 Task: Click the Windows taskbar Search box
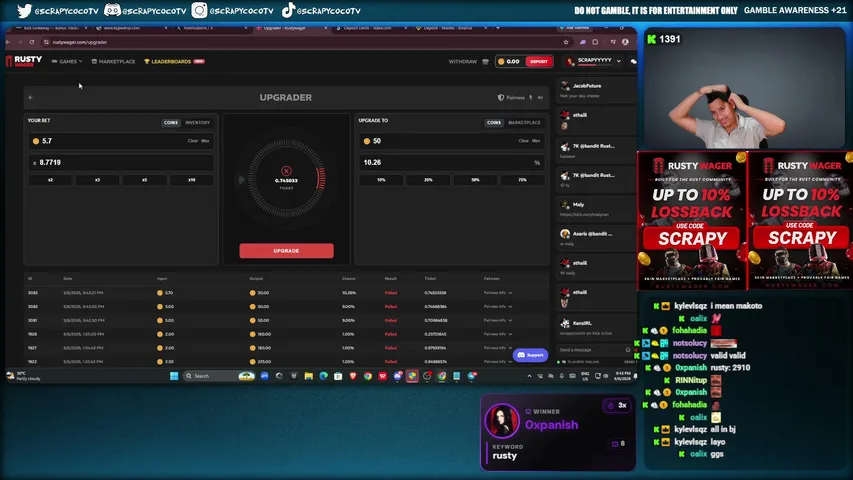coord(219,376)
